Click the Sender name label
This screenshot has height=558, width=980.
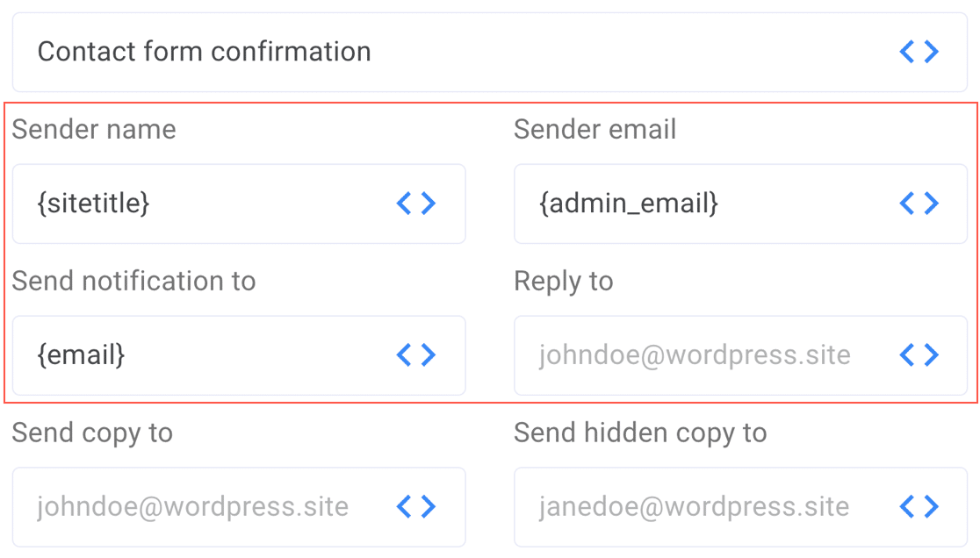coord(94,129)
